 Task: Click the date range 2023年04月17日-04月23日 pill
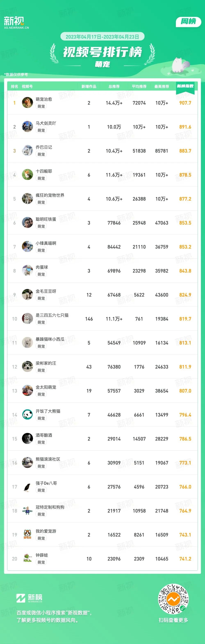click(x=102, y=37)
